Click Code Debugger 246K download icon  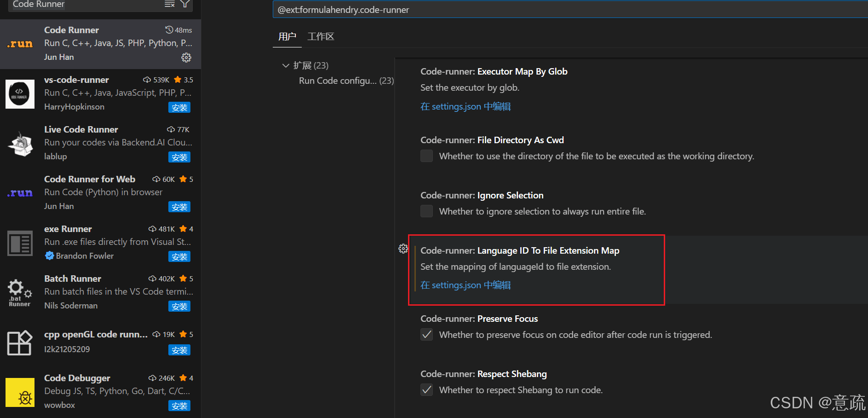pos(153,378)
